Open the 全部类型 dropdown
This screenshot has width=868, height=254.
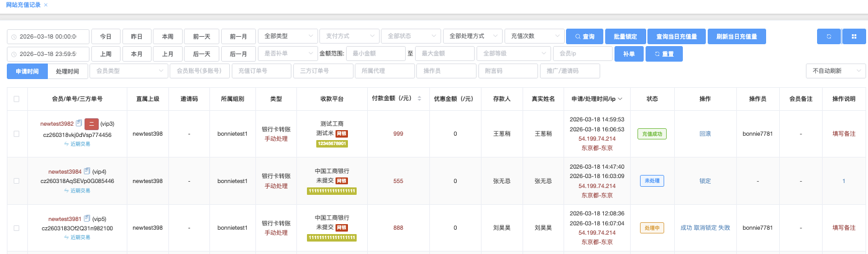[286, 37]
